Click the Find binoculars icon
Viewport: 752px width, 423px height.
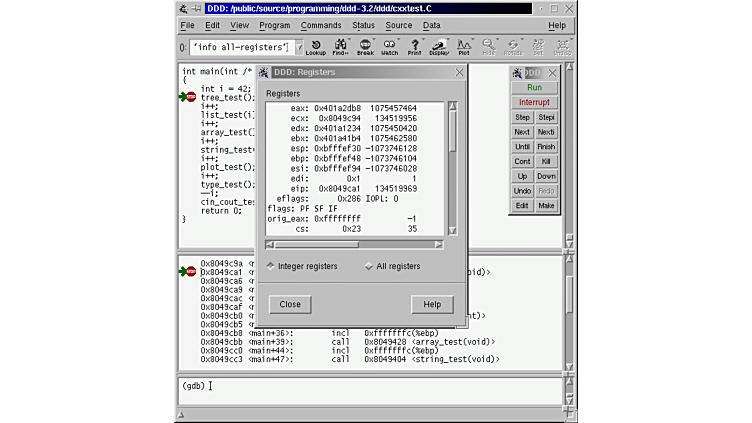[340, 46]
